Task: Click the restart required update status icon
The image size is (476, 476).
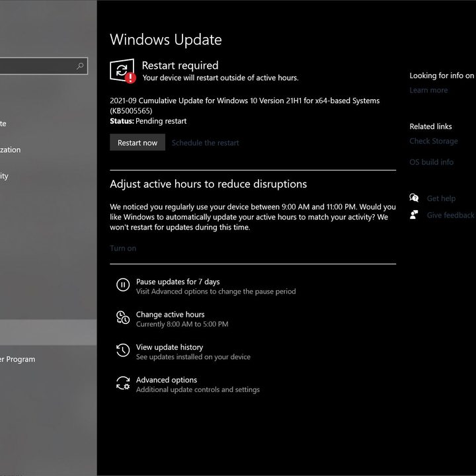Action: tap(123, 71)
